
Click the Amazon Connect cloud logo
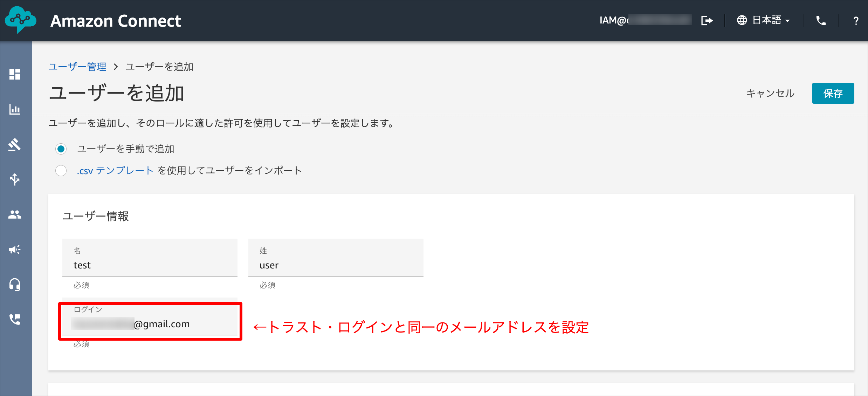21,20
